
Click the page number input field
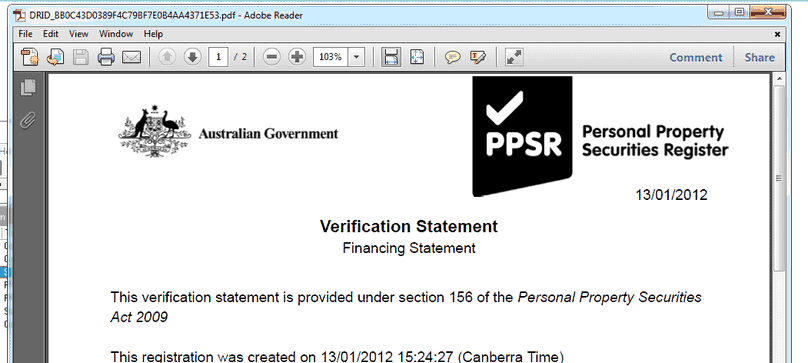(218, 57)
